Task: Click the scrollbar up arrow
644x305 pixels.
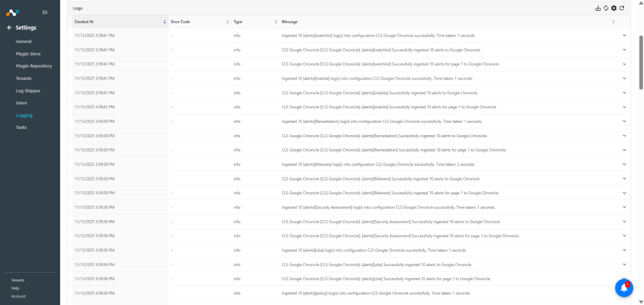Action: click(641, 2)
